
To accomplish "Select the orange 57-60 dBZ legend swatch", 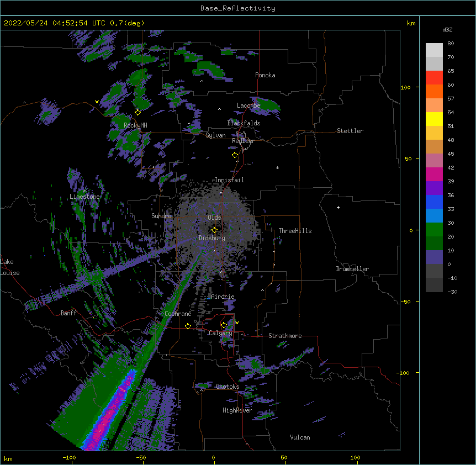I will tap(434, 91).
